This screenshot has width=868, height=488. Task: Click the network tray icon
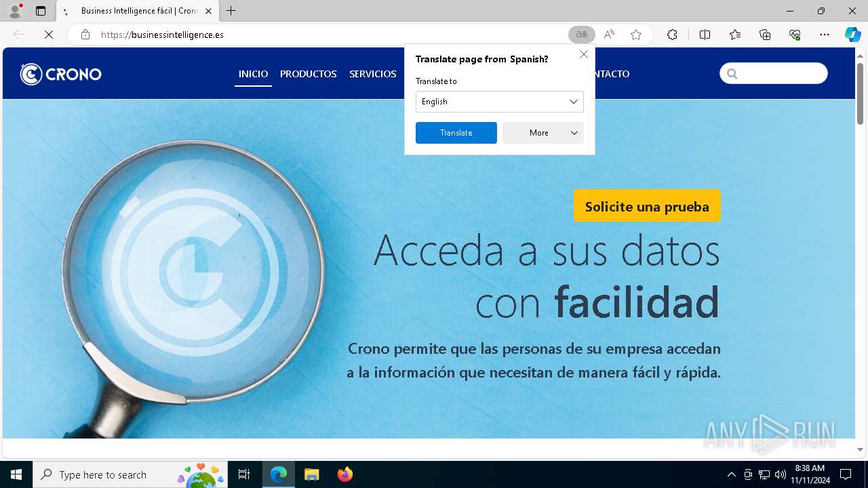point(764,474)
